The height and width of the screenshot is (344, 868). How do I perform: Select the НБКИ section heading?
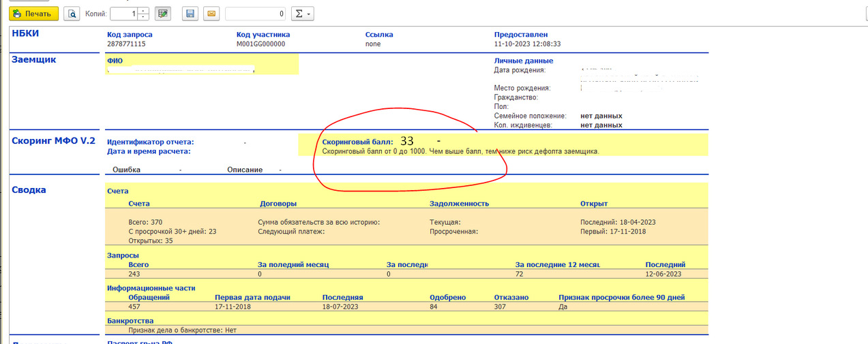[x=25, y=33]
